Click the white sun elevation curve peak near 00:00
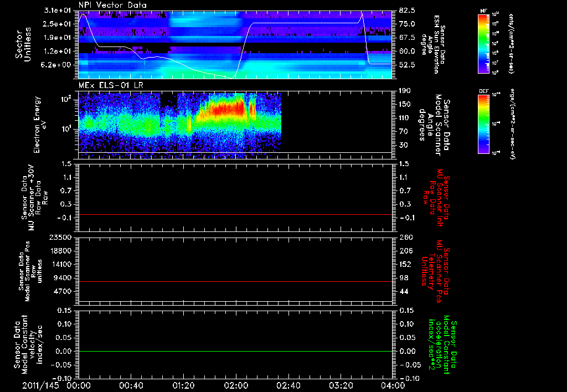Screen dimensions: 567x392 (x=84, y=14)
